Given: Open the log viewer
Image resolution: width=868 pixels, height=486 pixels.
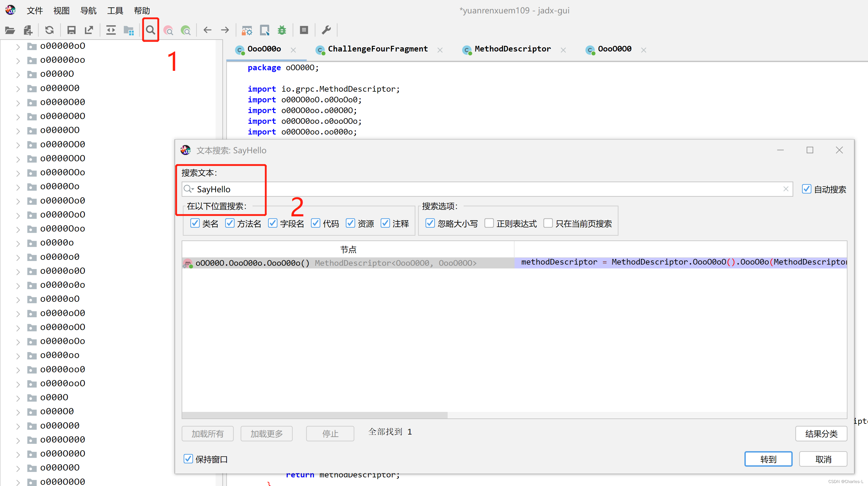Looking at the screenshot, I should tap(304, 30).
